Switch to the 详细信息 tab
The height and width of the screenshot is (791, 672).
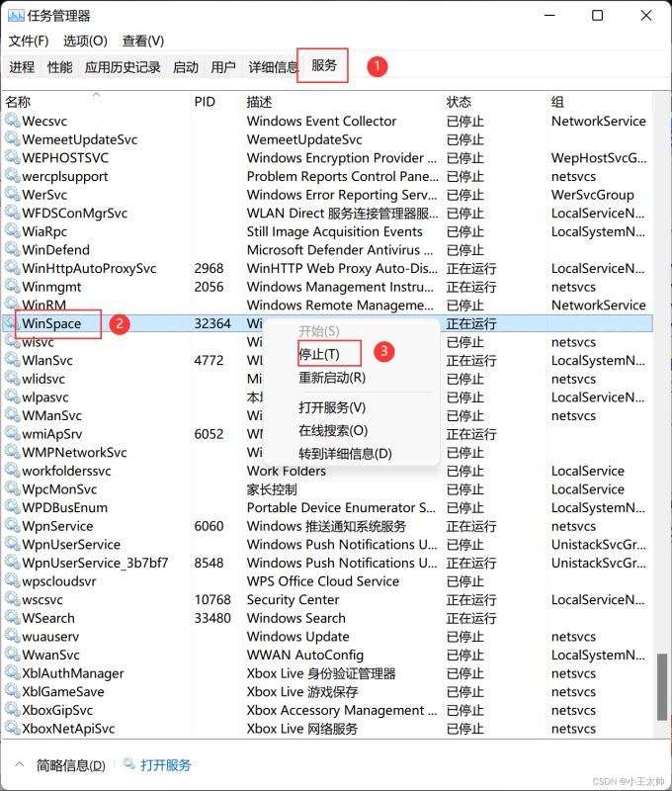click(272, 66)
